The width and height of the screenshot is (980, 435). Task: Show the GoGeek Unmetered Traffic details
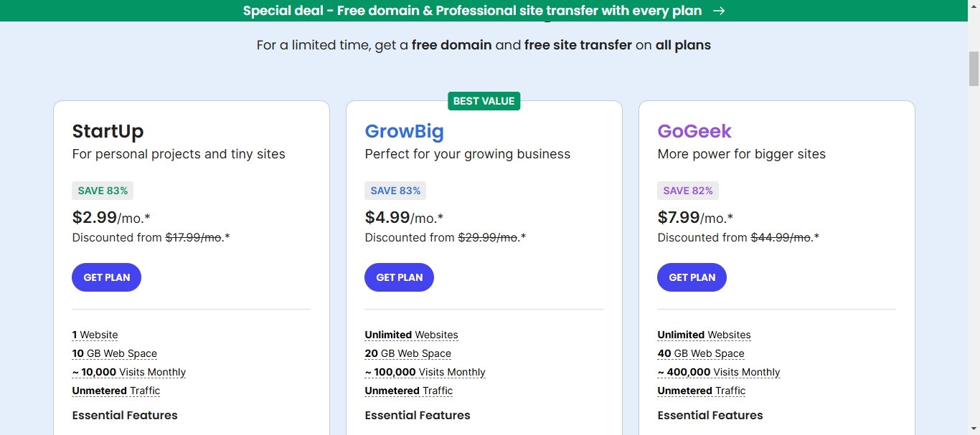(701, 391)
